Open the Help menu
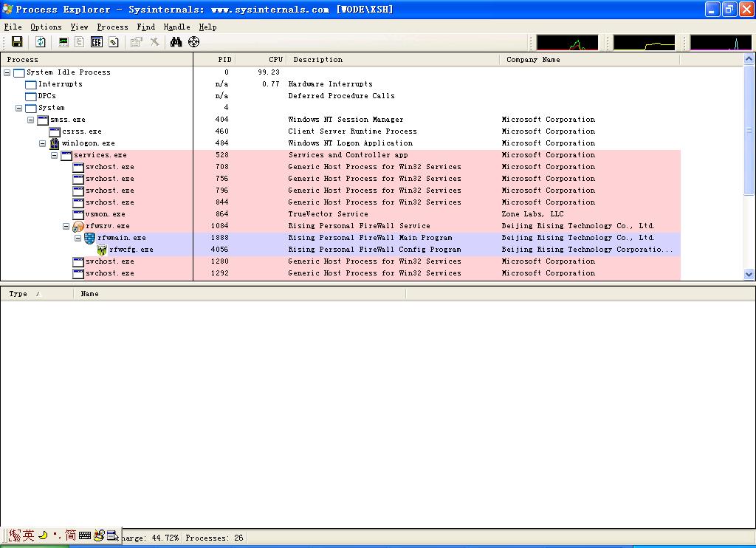This screenshot has width=756, height=548. tap(207, 27)
